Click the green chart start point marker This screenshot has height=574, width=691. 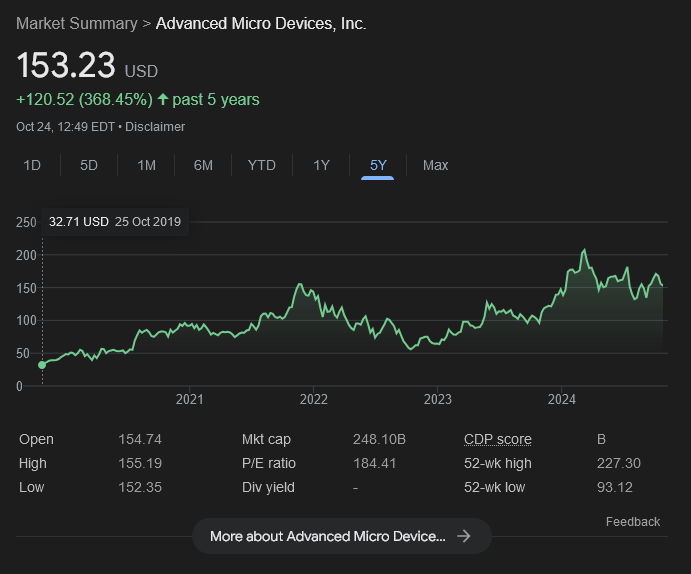tap(42, 365)
